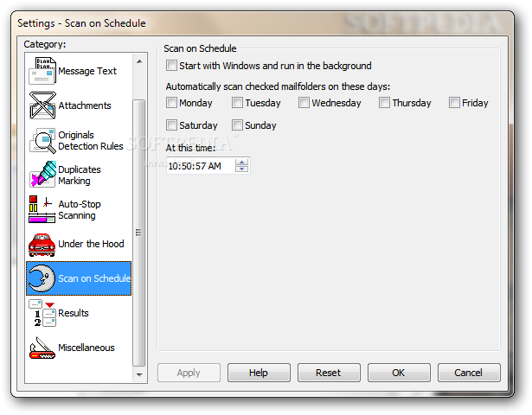This screenshot has width=532, height=415.
Task: Select the Message Text category label
Action: click(x=87, y=71)
